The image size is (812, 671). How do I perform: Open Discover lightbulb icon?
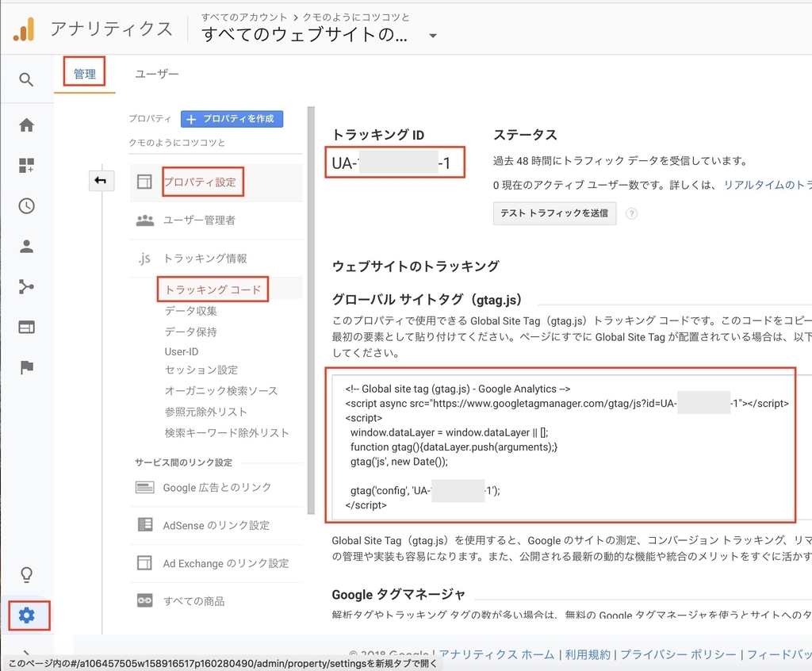pos(26,574)
